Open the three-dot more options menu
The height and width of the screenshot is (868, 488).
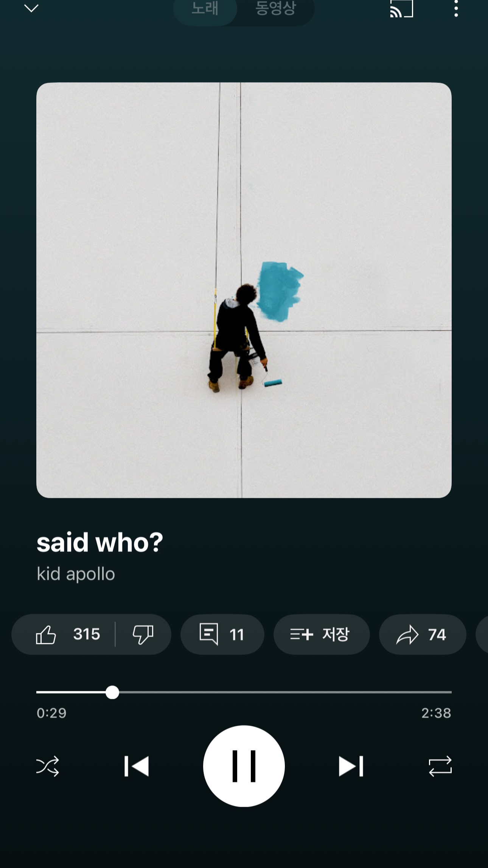point(456,8)
